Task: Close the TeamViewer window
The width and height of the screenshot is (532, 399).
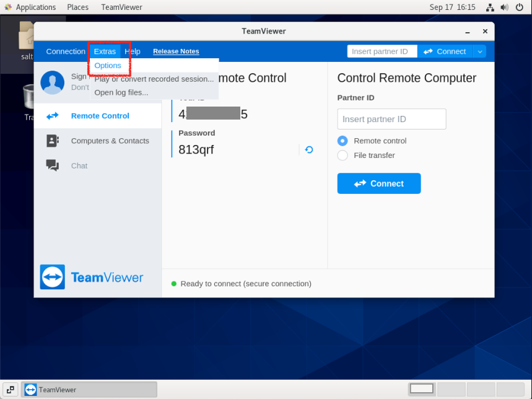Action: point(485,31)
